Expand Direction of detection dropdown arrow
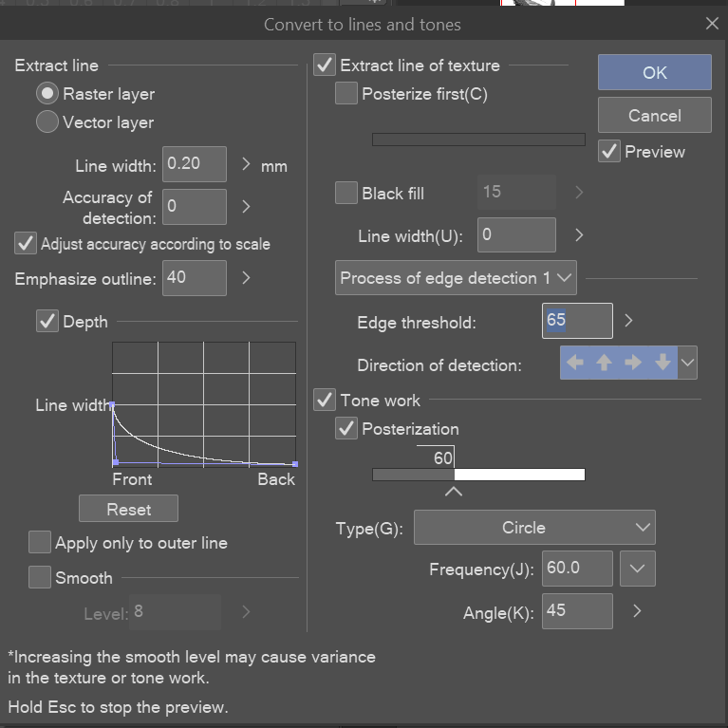This screenshot has width=728, height=728. click(x=689, y=363)
